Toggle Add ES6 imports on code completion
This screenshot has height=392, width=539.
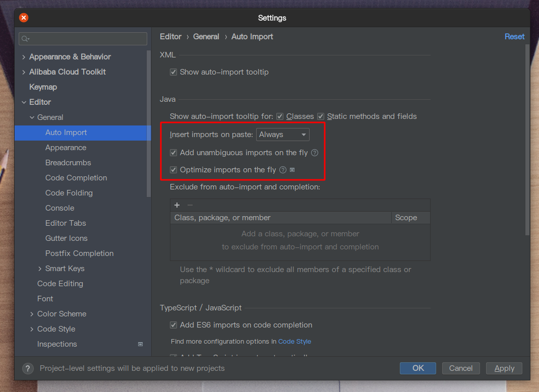click(x=173, y=325)
